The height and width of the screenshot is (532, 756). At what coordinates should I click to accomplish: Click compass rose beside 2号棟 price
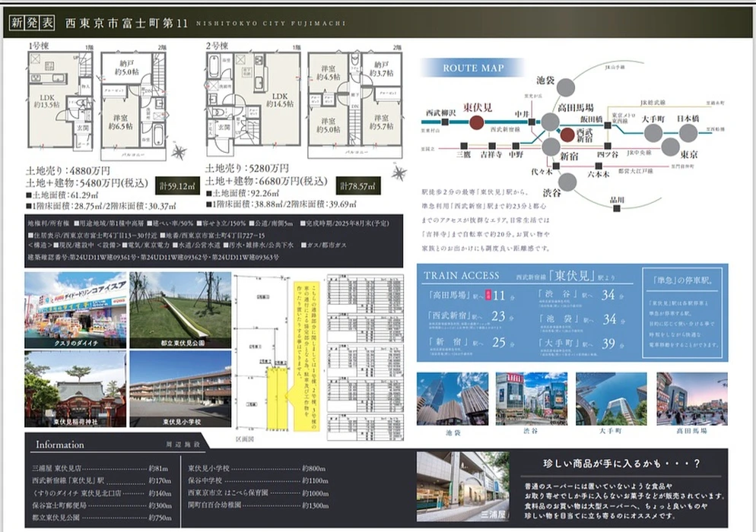pyautogui.click(x=399, y=173)
